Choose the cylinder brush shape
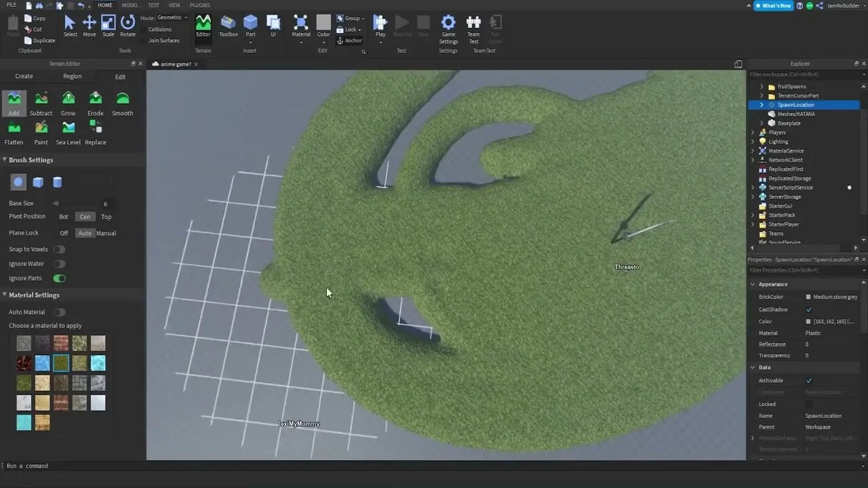868x488 pixels. pyautogui.click(x=58, y=182)
